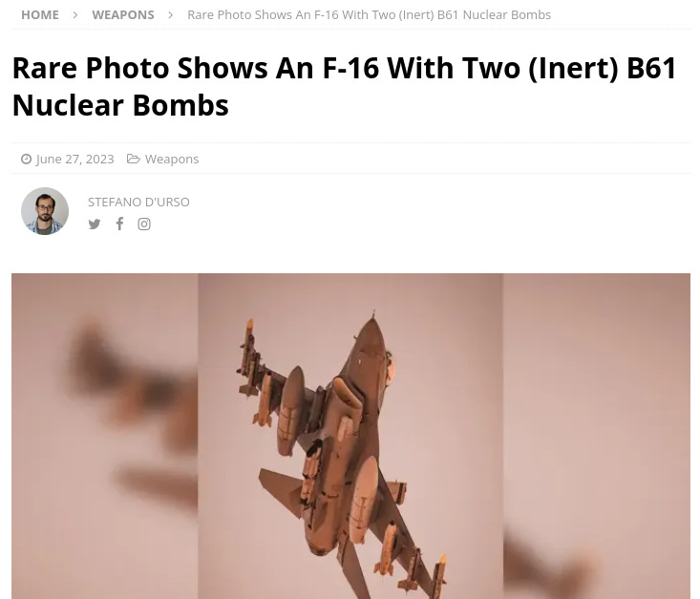700x599 pixels.
Task: Click the blurred left side of the image
Action: (x=105, y=436)
